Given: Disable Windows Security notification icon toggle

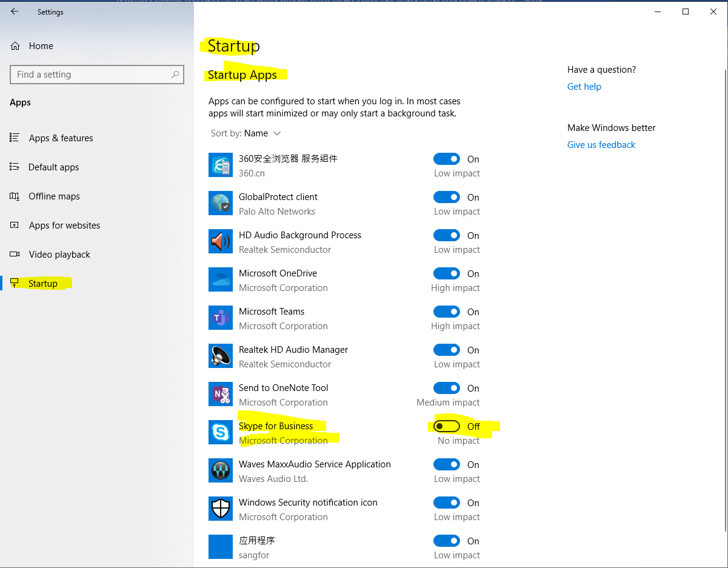Looking at the screenshot, I should click(x=447, y=503).
